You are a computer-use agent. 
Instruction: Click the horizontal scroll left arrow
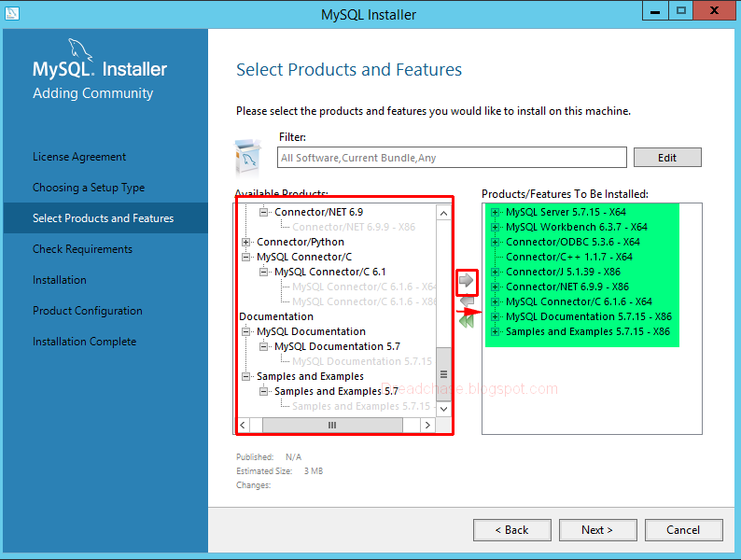coord(243,425)
